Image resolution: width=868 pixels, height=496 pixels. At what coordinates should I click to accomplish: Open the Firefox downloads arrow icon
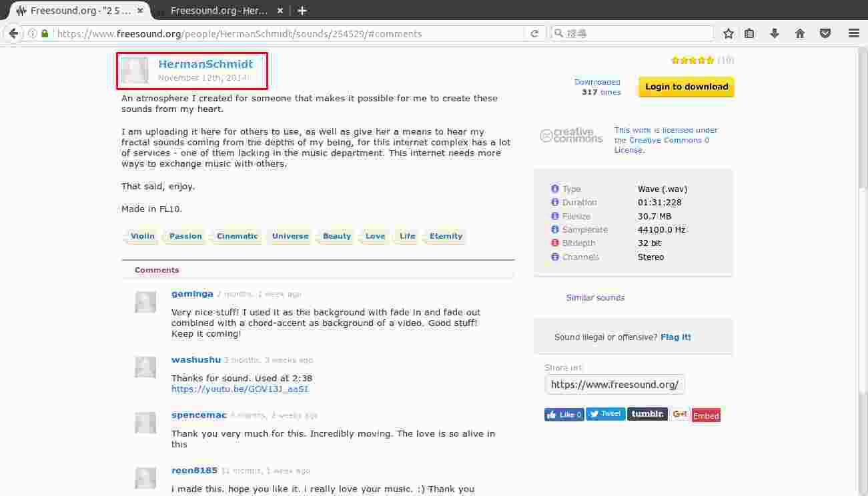(775, 33)
